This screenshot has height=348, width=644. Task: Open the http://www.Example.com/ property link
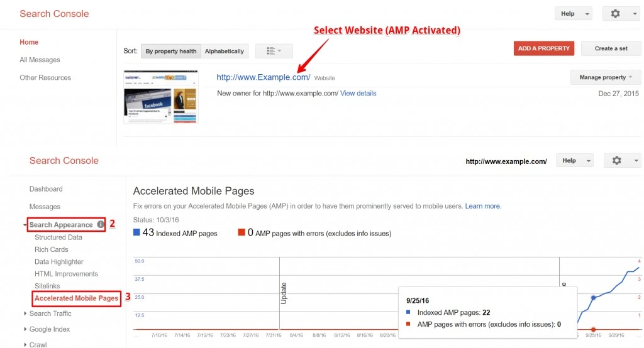click(x=263, y=77)
